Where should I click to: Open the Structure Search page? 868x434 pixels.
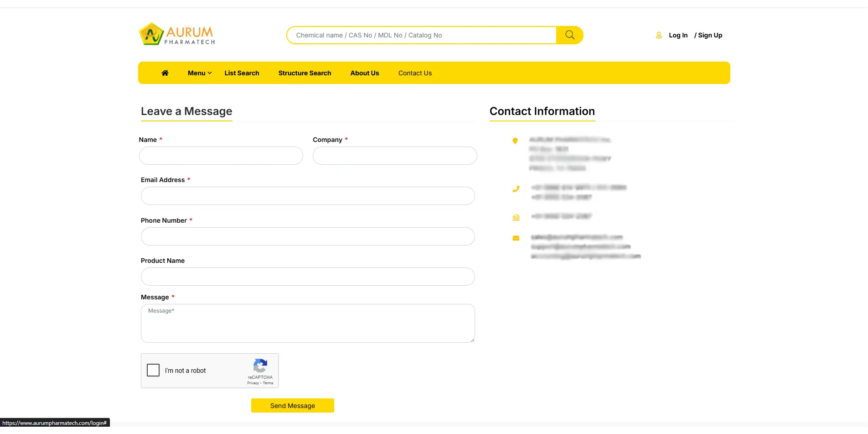(x=305, y=73)
